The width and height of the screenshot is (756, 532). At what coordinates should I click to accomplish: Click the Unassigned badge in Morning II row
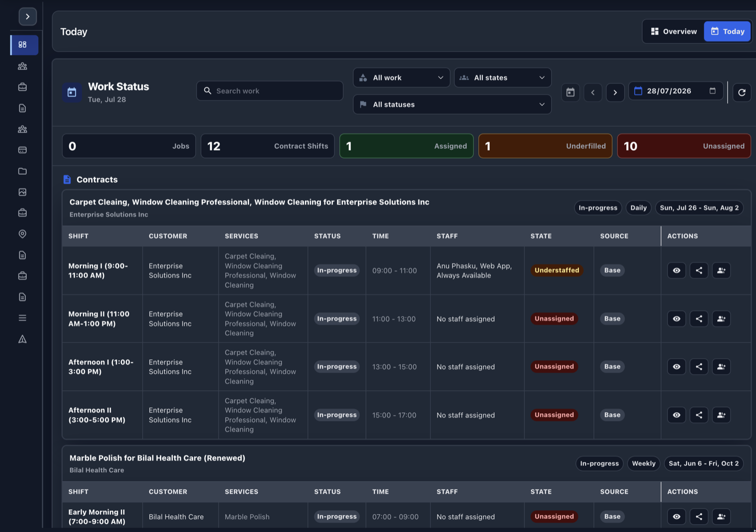tap(554, 319)
